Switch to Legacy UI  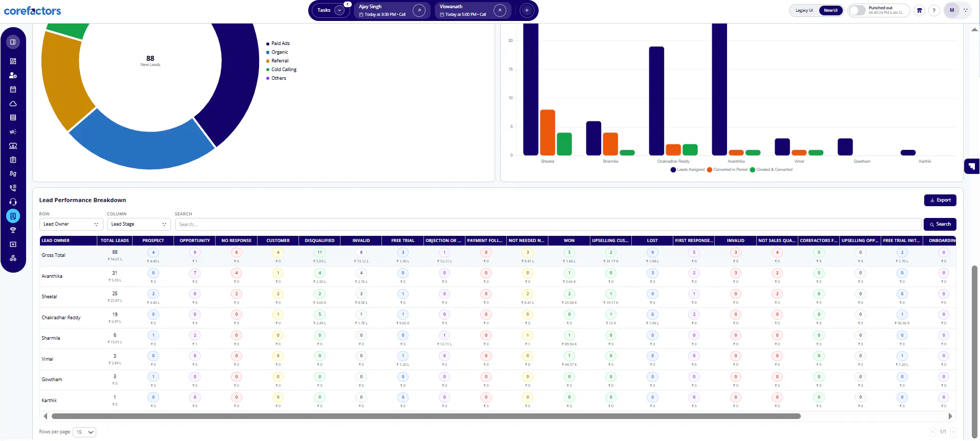[x=804, y=10]
